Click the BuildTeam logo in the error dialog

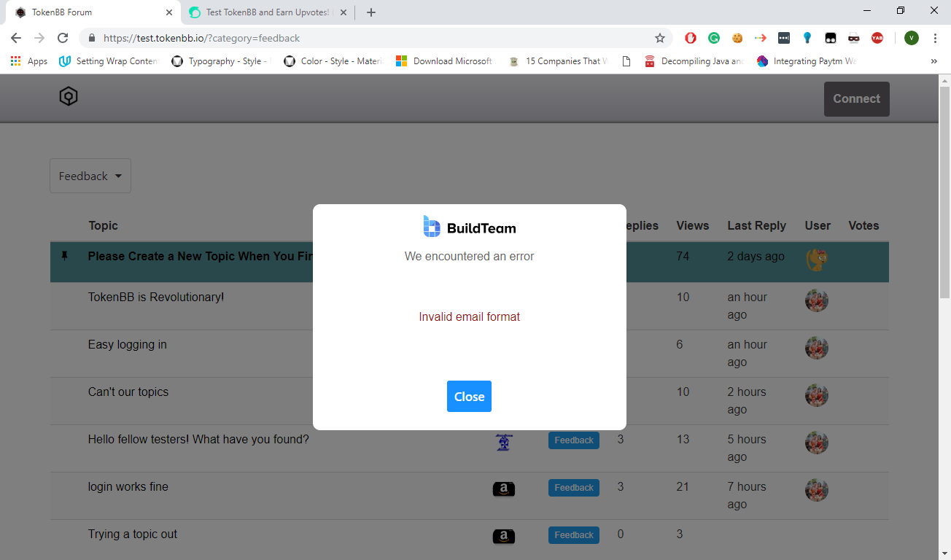click(470, 227)
